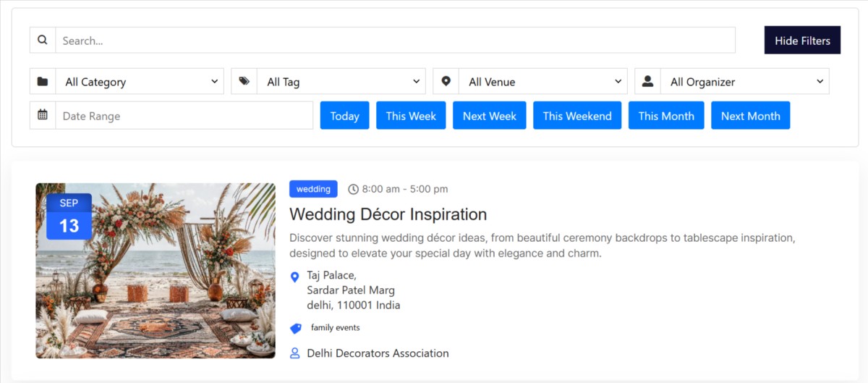The height and width of the screenshot is (383, 868).
Task: Click the folder icon beside All Category
Action: click(x=43, y=82)
